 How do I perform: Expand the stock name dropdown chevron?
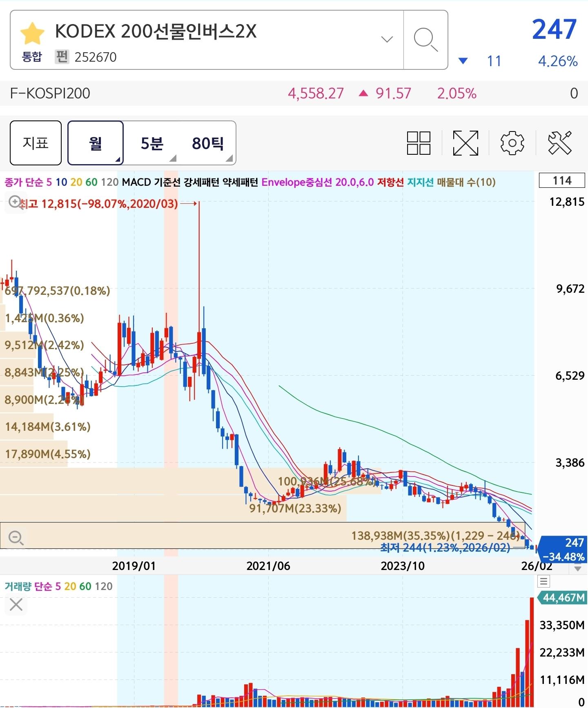tap(387, 40)
